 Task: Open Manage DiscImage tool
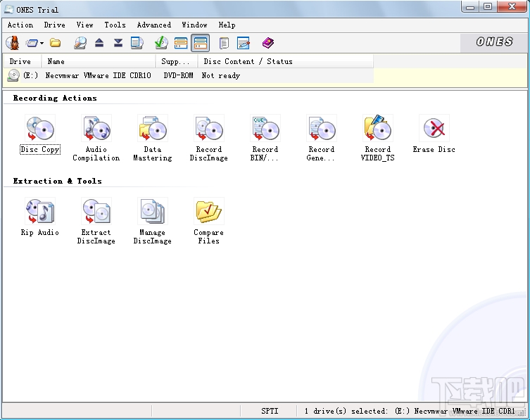(153, 222)
